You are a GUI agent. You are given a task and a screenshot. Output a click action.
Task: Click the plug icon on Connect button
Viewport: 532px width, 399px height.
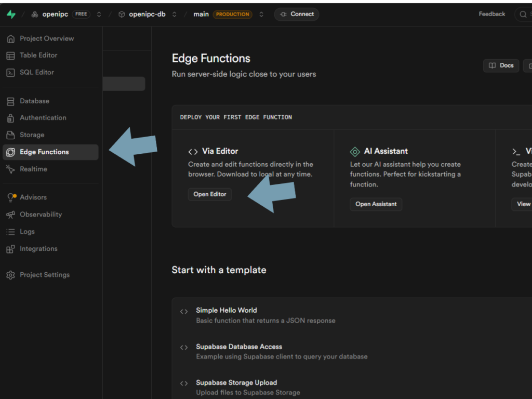tap(283, 14)
